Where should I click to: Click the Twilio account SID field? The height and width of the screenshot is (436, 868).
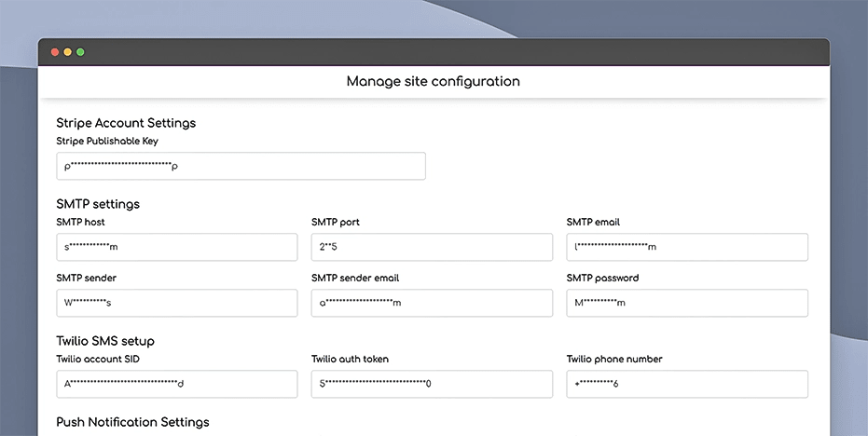pyautogui.click(x=177, y=384)
